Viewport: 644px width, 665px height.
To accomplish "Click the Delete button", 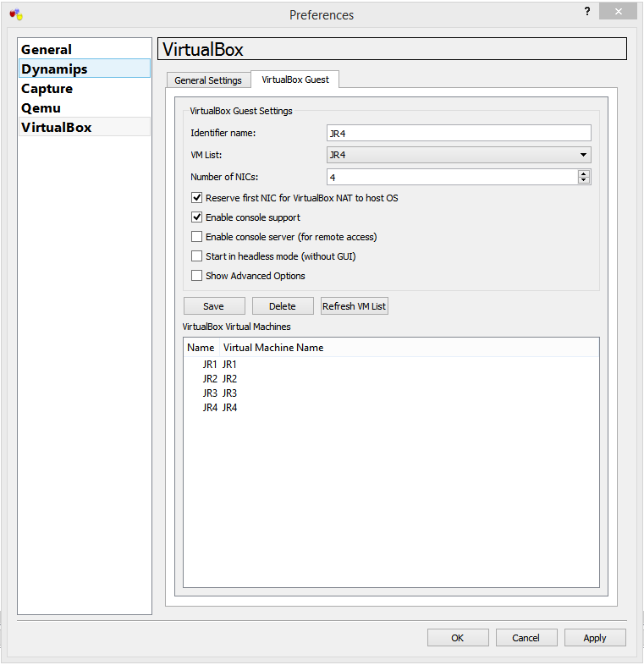I will point(283,305).
